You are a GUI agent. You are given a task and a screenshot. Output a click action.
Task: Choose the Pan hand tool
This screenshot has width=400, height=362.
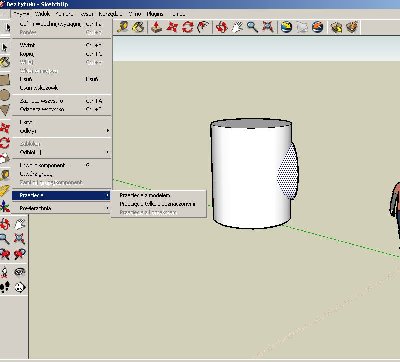(x=237, y=27)
